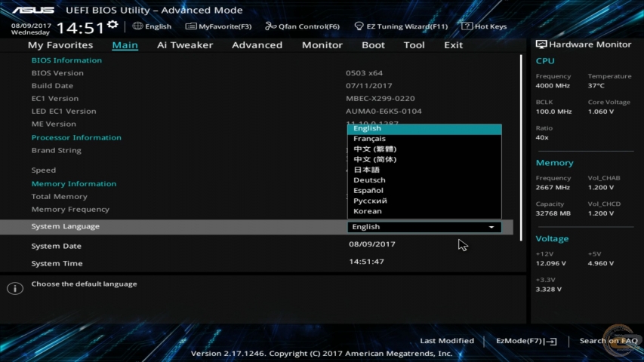Click CPU temperature 37°C value
Viewport: 644px width, 362px height.
coord(596,86)
